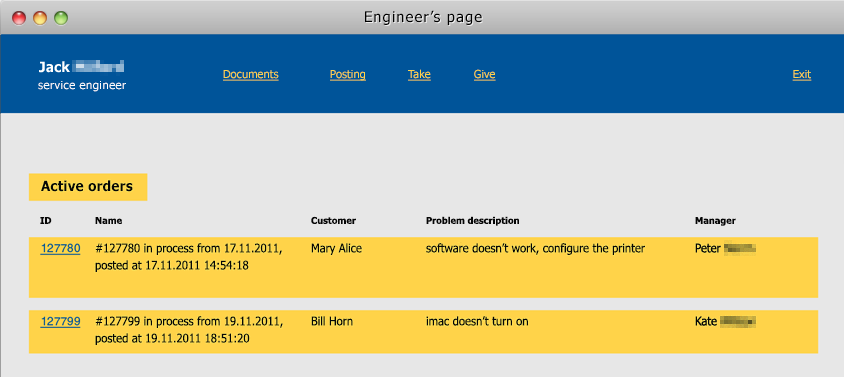Open the Documents link
The image size is (844, 377).
250,74
